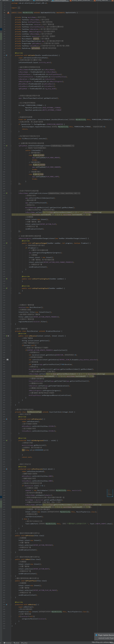
Task: Click override gutter icon beside onPostExecute
Action: click(x=7, y=469)
